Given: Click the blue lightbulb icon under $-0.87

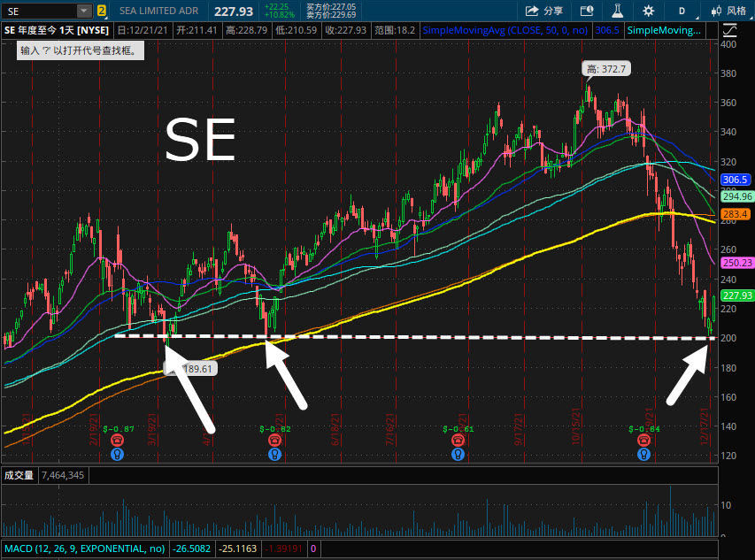Looking at the screenshot, I should coord(117,454).
